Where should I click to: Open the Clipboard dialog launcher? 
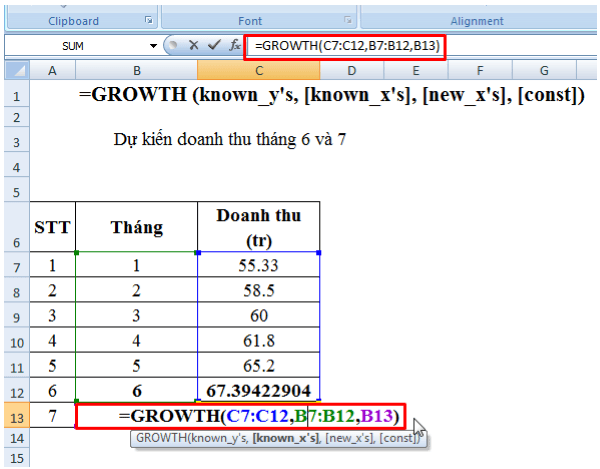click(149, 20)
